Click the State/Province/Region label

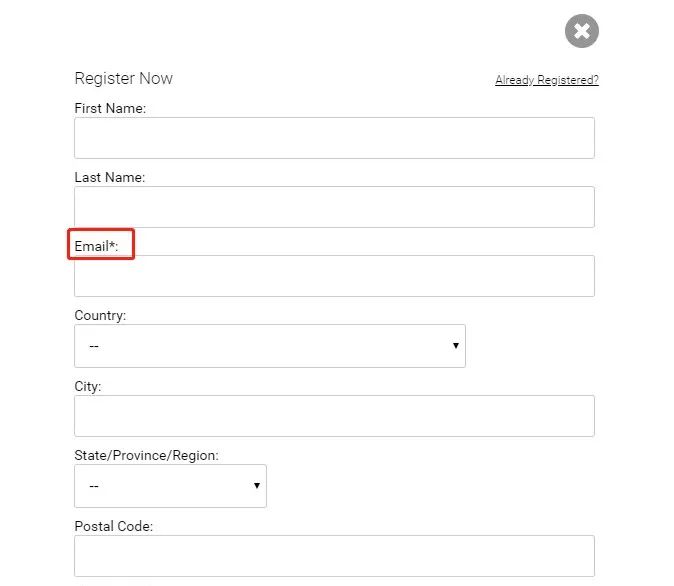pos(146,455)
